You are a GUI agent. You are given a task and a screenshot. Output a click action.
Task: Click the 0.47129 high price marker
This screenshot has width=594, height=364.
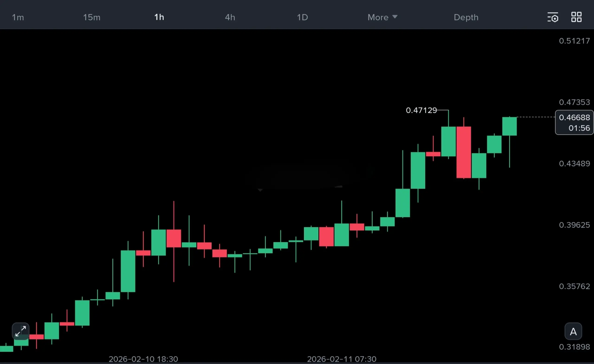pos(421,110)
